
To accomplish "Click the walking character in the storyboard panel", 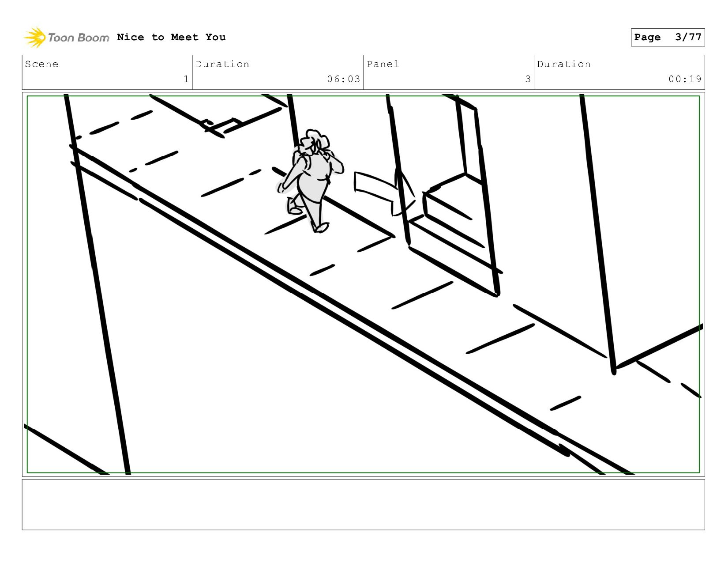I will click(x=310, y=180).
